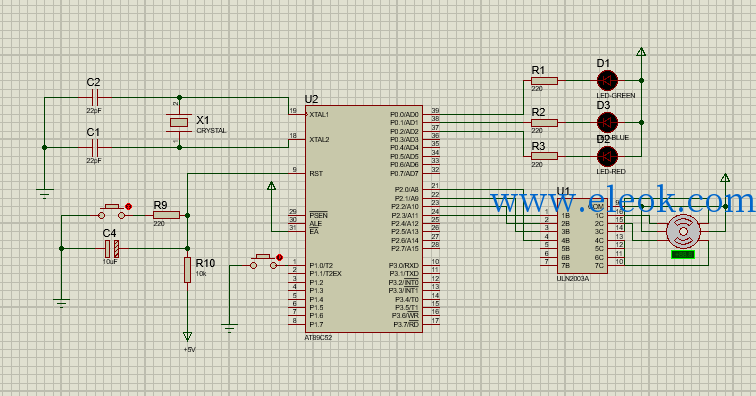Click the P3.7/RD pin label
This screenshot has width=756, height=396.
click(406, 325)
